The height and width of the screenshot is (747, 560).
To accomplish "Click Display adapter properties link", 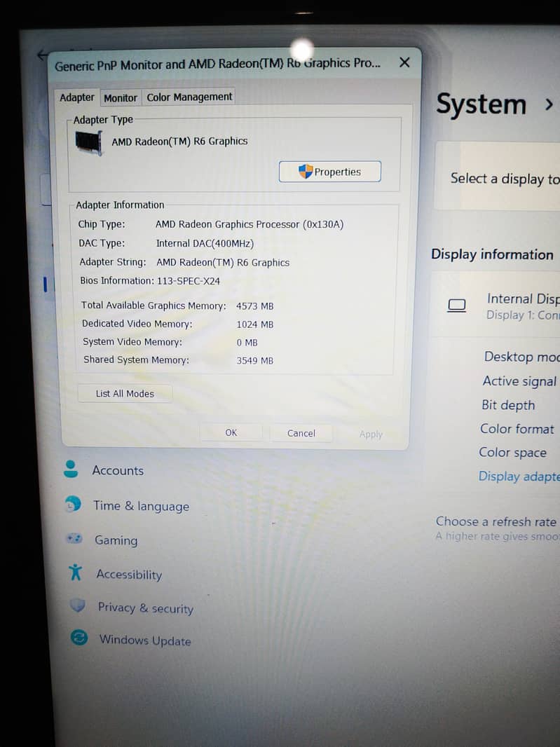I will [x=519, y=477].
